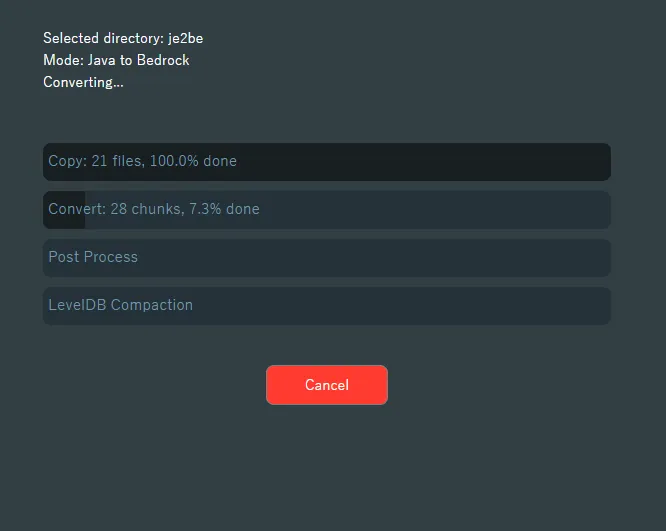
Task: Click the "100.0% done" text
Action: (x=193, y=161)
